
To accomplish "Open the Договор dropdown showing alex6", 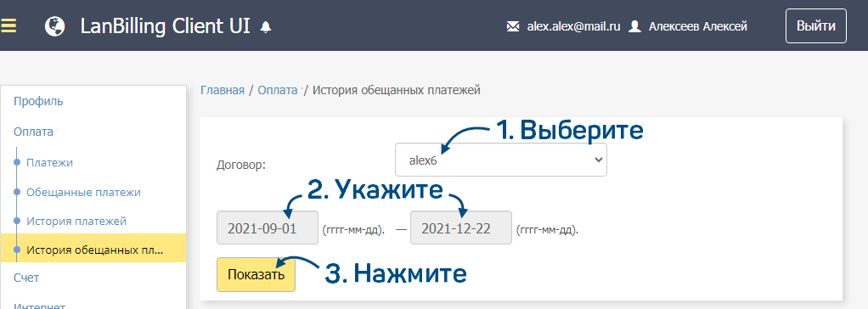I will 501,160.
